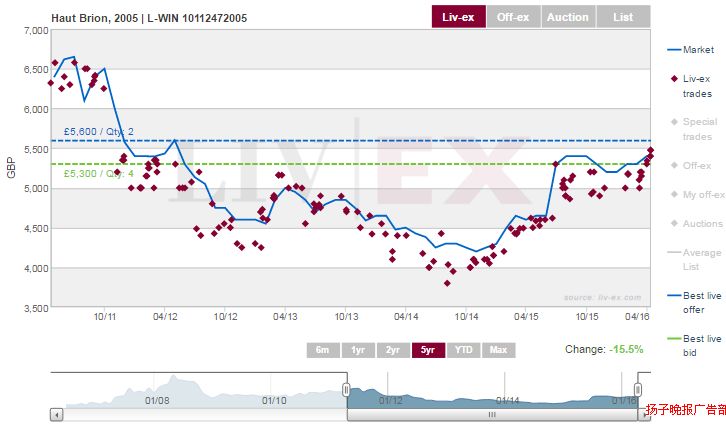Viewport: 726px width, 426px height.
Task: Show year-to-date with YTD button
Action: tap(463, 350)
